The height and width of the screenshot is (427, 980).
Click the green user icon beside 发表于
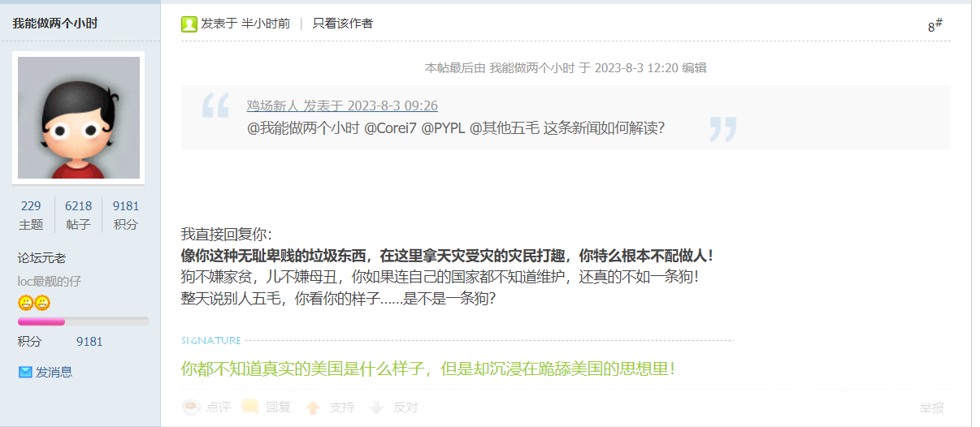[x=189, y=24]
